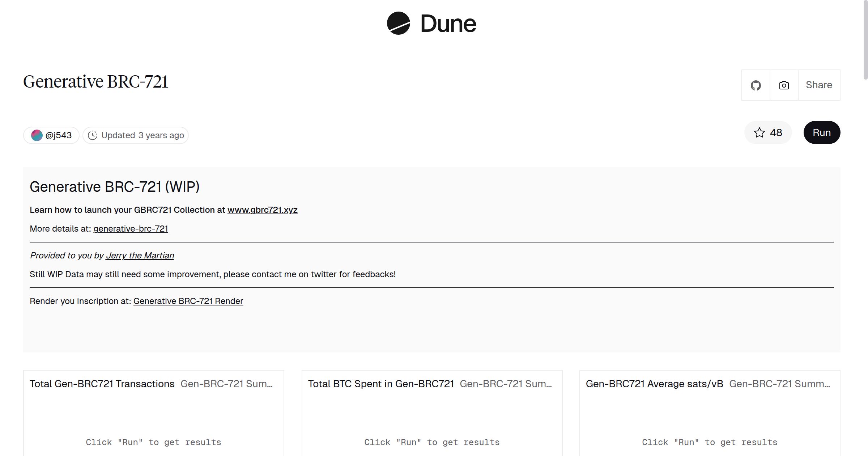Click the Updated 3 years ago badge
868x456 pixels.
click(142, 135)
